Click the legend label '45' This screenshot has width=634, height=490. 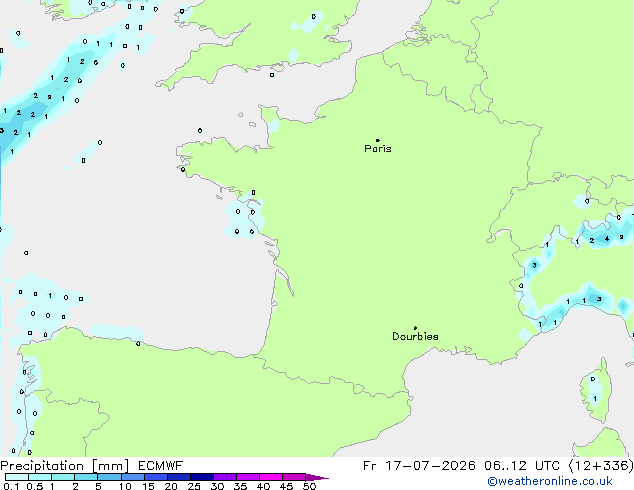click(x=287, y=486)
